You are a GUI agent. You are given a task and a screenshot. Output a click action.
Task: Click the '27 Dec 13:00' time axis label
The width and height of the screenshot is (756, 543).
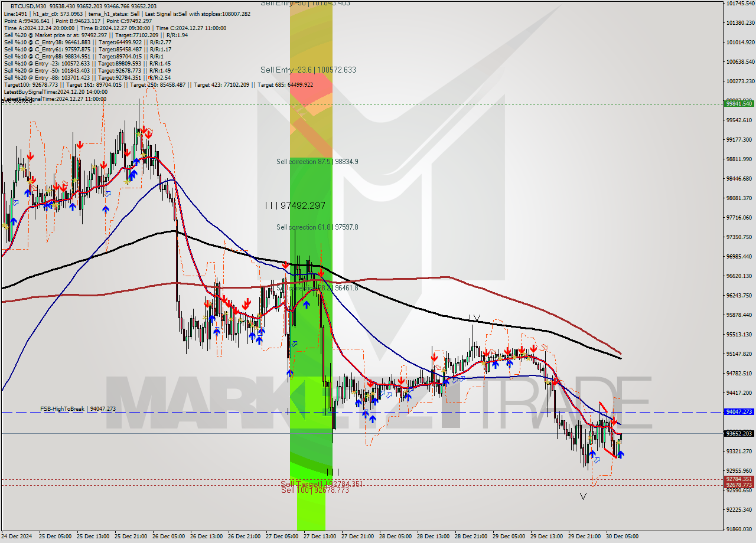click(x=320, y=537)
